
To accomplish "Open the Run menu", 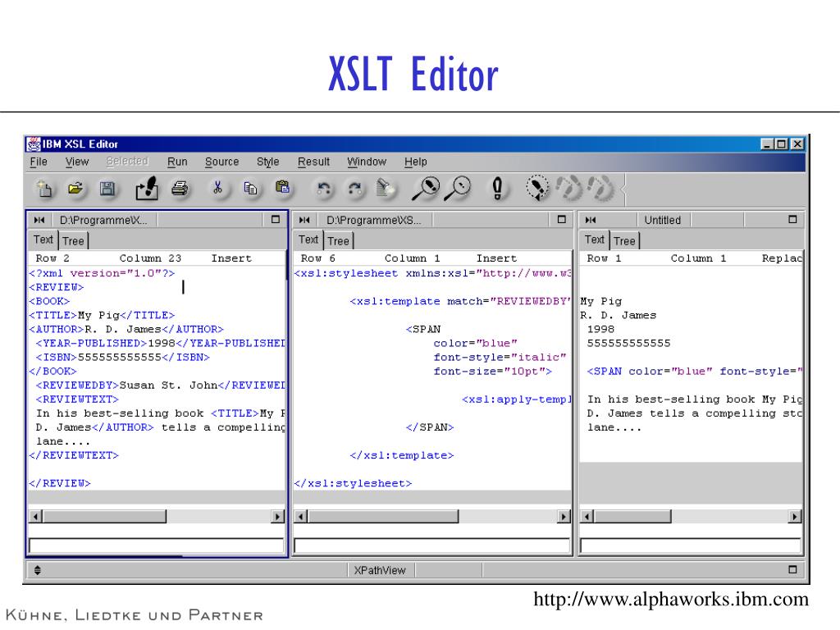I will [177, 162].
